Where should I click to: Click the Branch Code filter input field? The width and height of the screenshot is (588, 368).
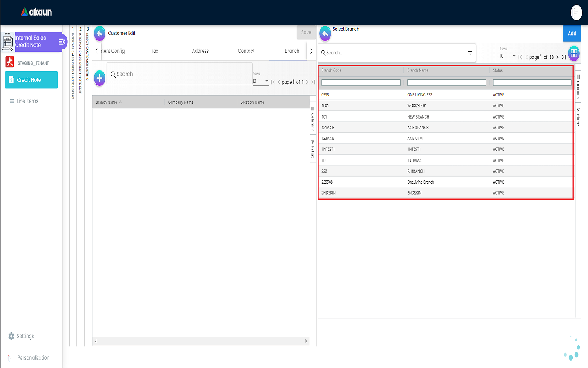coord(361,83)
